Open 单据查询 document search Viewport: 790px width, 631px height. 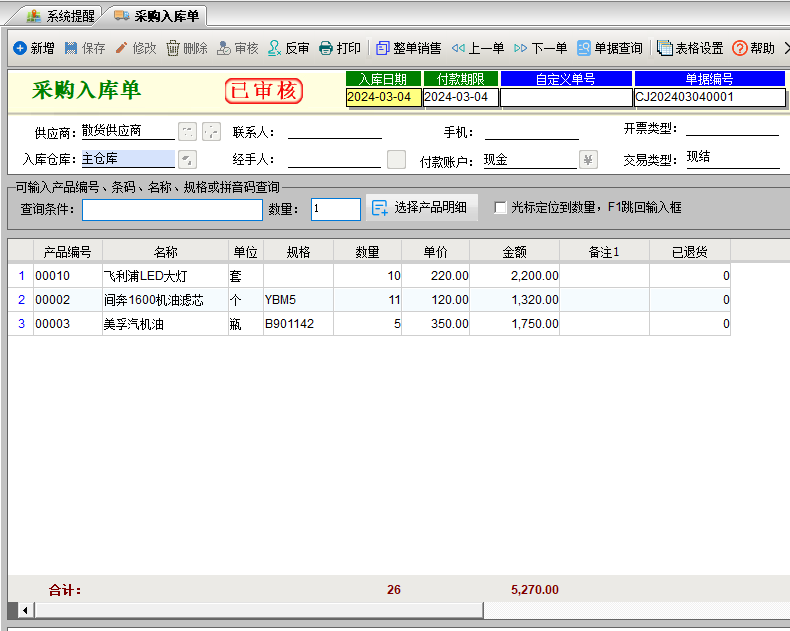(609, 48)
